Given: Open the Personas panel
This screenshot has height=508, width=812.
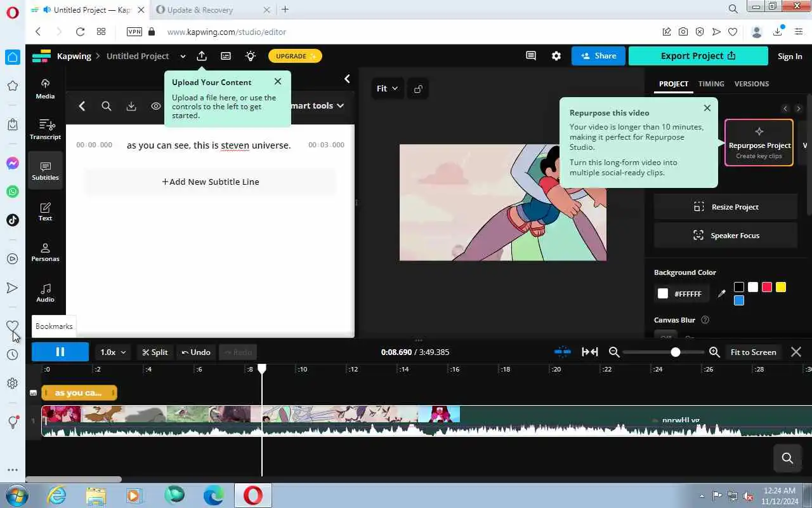Looking at the screenshot, I should pyautogui.click(x=45, y=251).
